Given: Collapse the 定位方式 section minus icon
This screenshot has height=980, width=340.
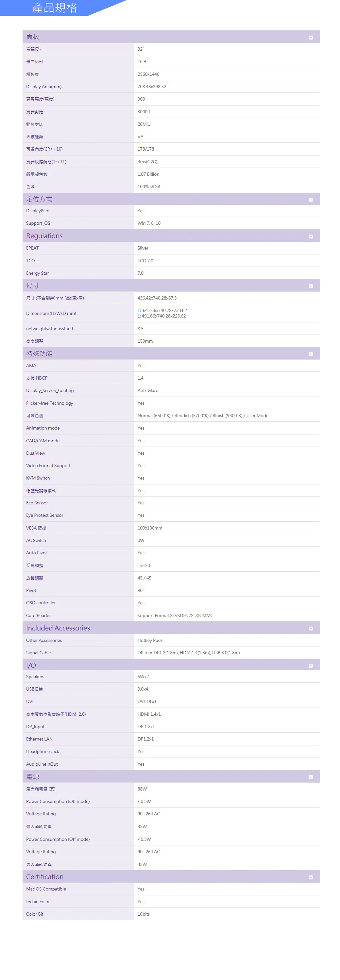Looking at the screenshot, I should point(310,200).
